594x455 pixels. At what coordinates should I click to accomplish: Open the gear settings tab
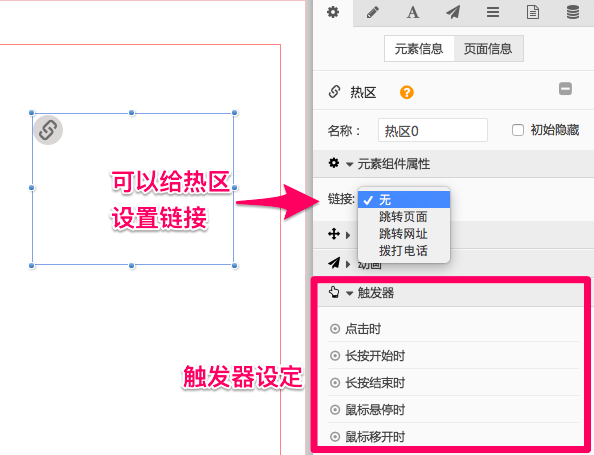(333, 12)
